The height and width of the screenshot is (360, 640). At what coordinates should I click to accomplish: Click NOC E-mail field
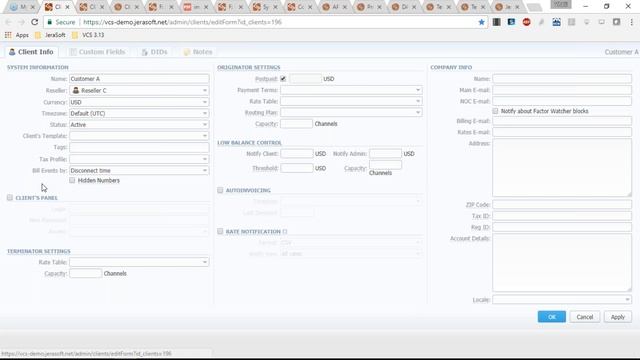pyautogui.click(x=562, y=101)
